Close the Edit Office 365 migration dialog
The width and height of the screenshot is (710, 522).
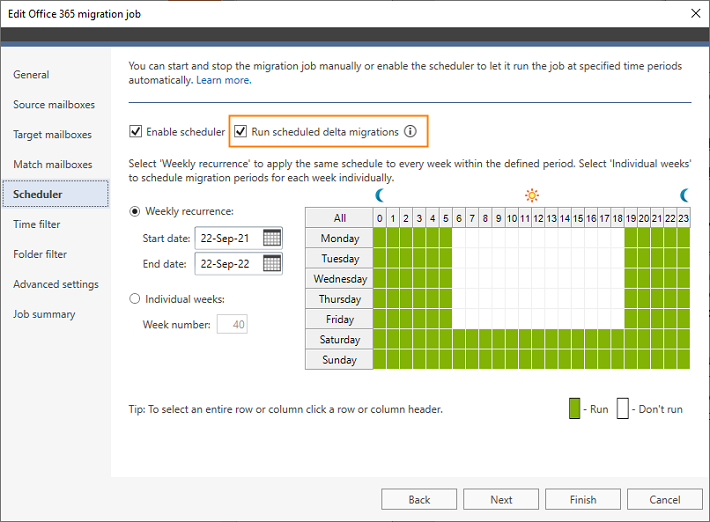pos(696,14)
